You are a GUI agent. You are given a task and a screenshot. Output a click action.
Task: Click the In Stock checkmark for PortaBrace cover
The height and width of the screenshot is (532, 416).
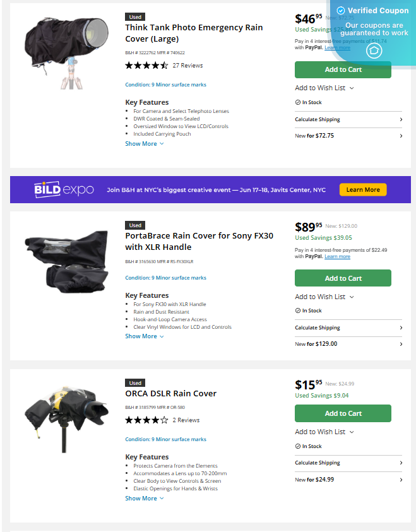click(297, 310)
